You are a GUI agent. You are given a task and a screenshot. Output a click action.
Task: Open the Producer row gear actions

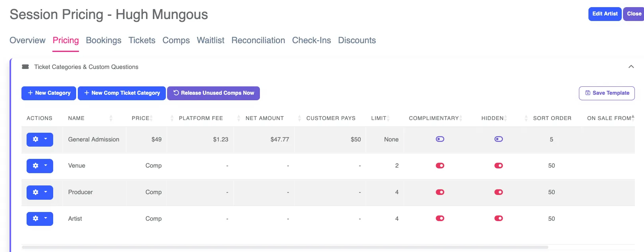(40, 192)
